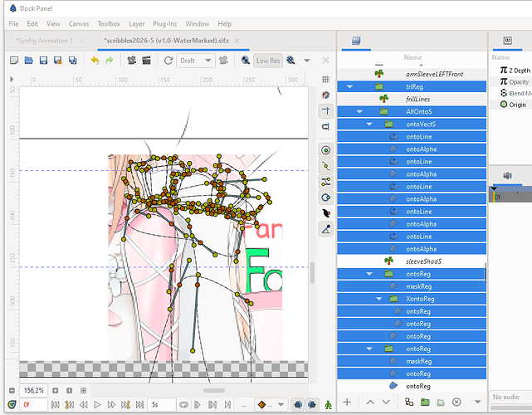
Task: Toggle Low Res rendering
Action: point(268,61)
